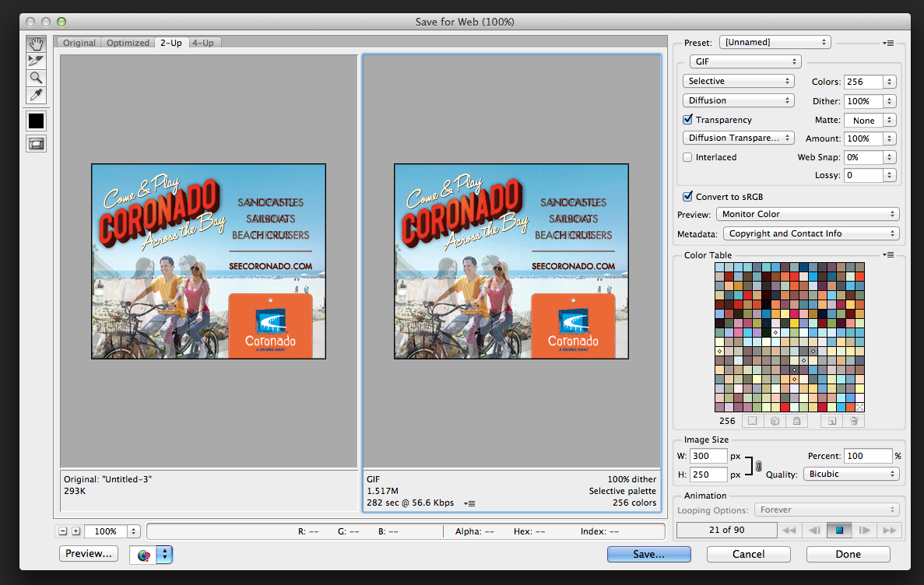Open the Diffusion dither algorithm dropdown

pos(739,100)
